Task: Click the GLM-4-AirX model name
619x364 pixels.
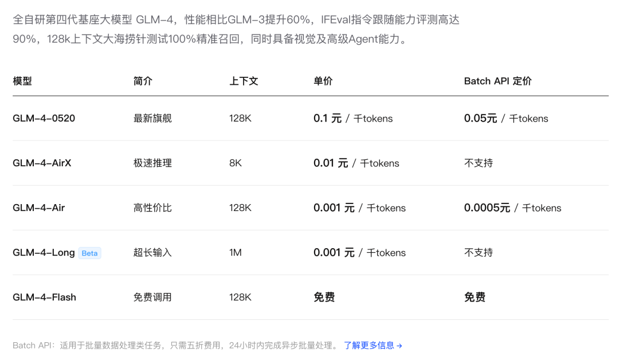Action: tap(42, 163)
